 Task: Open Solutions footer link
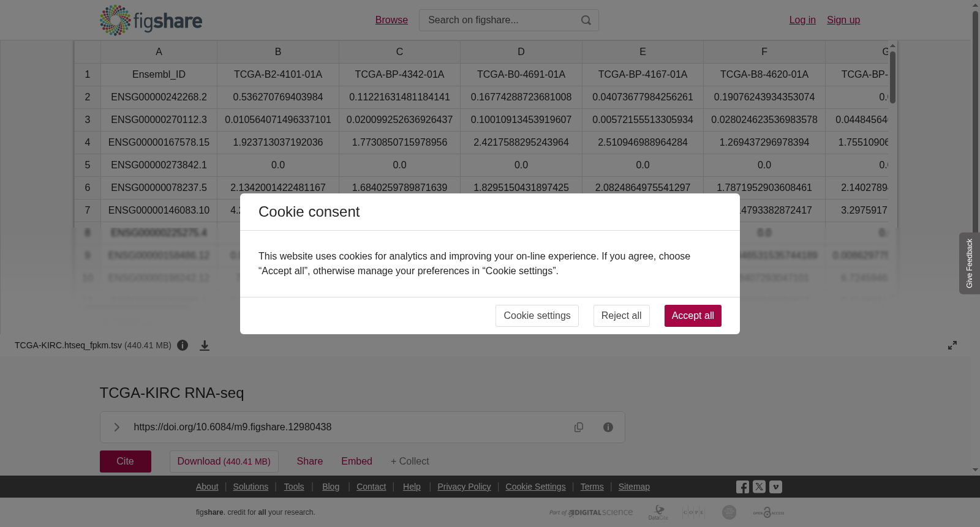[251, 487]
